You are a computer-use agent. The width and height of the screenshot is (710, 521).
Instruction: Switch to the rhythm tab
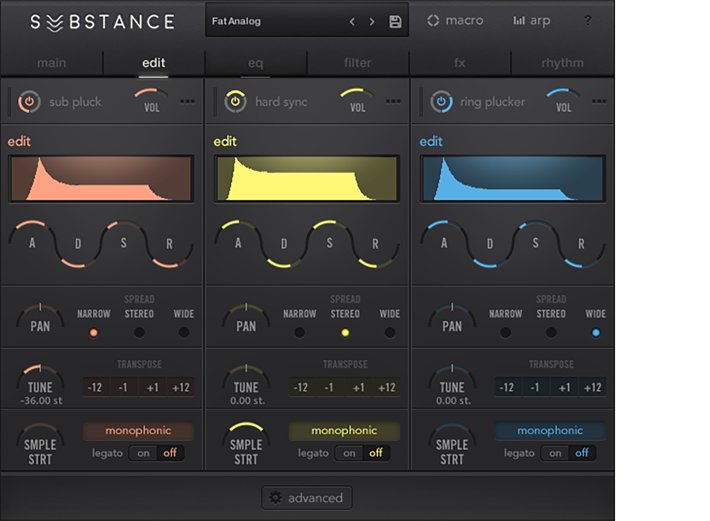click(562, 63)
